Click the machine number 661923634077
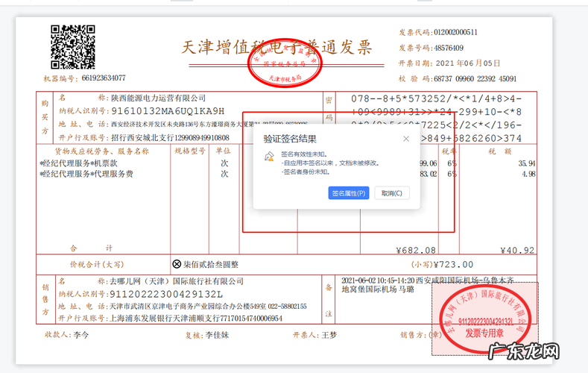 tap(104, 78)
